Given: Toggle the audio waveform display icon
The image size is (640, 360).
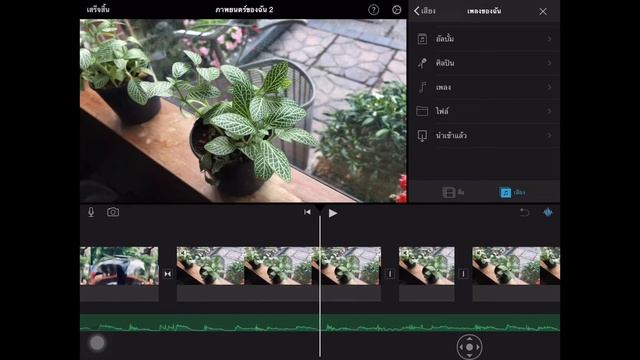Looking at the screenshot, I should tap(548, 212).
